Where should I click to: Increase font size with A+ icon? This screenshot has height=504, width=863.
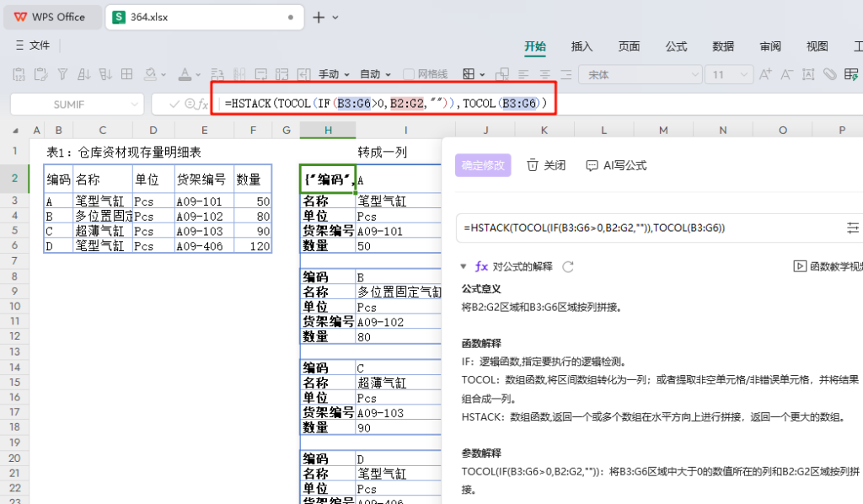(x=765, y=74)
